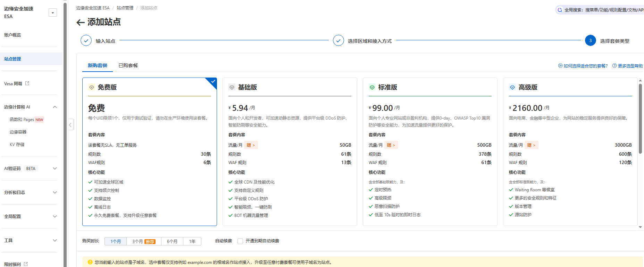
Task: Click the step 3 选择套餐类型 circle
Action: [x=591, y=41]
